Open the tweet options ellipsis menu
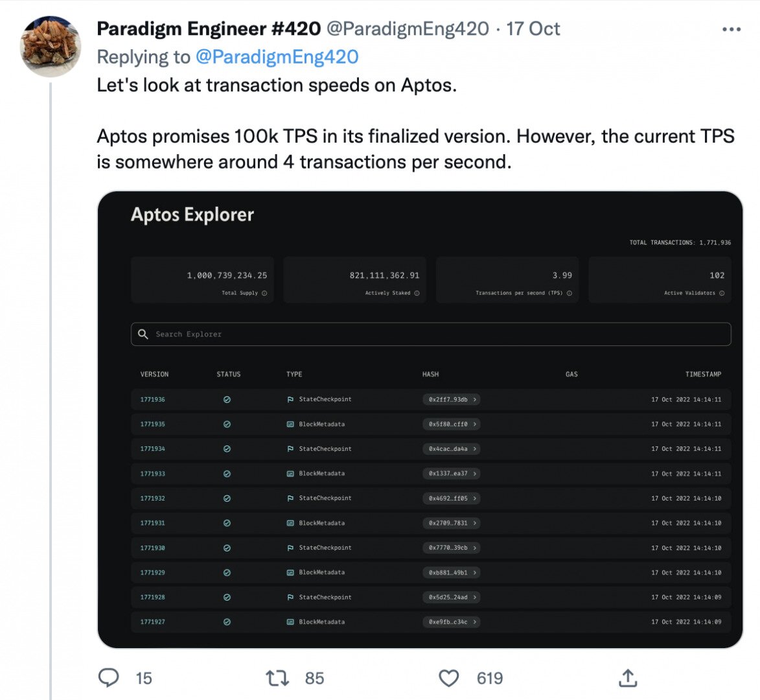760x700 pixels. (x=731, y=29)
